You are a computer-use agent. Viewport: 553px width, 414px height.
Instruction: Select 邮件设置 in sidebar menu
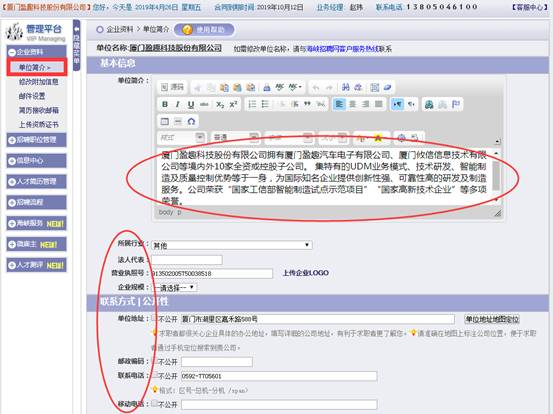32,96
